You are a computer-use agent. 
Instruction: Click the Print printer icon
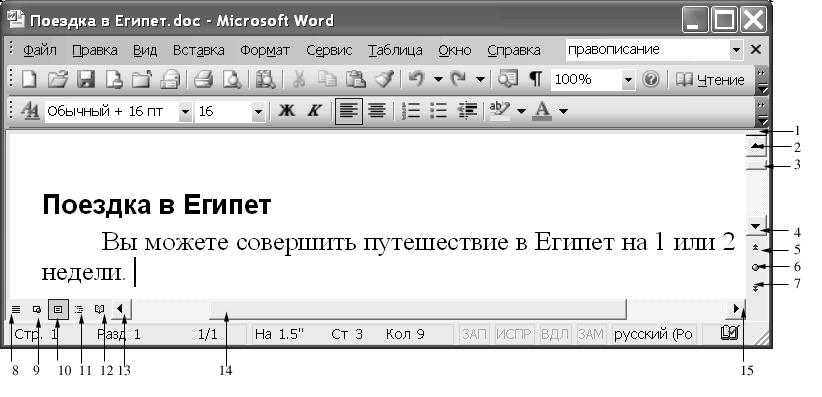coord(202,80)
